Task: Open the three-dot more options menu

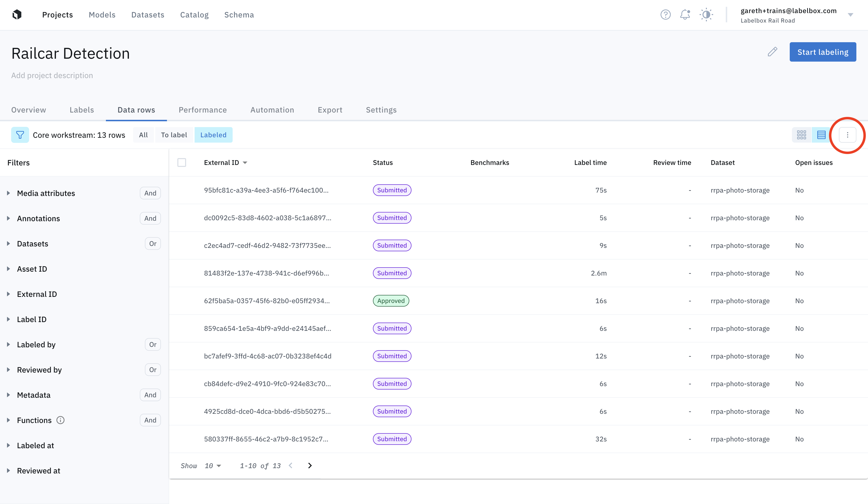Action: [x=847, y=135]
